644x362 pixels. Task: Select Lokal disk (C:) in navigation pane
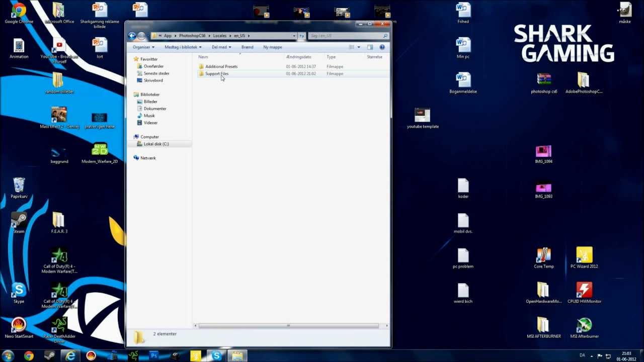[156, 144]
